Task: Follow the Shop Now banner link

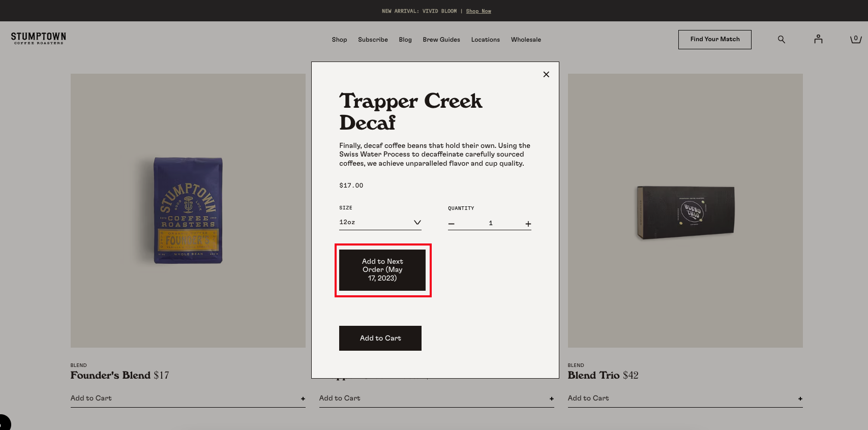Action: point(478,11)
